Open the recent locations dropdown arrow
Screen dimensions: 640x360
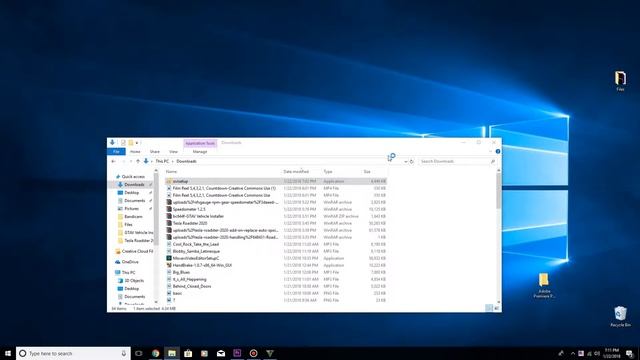click(131, 161)
